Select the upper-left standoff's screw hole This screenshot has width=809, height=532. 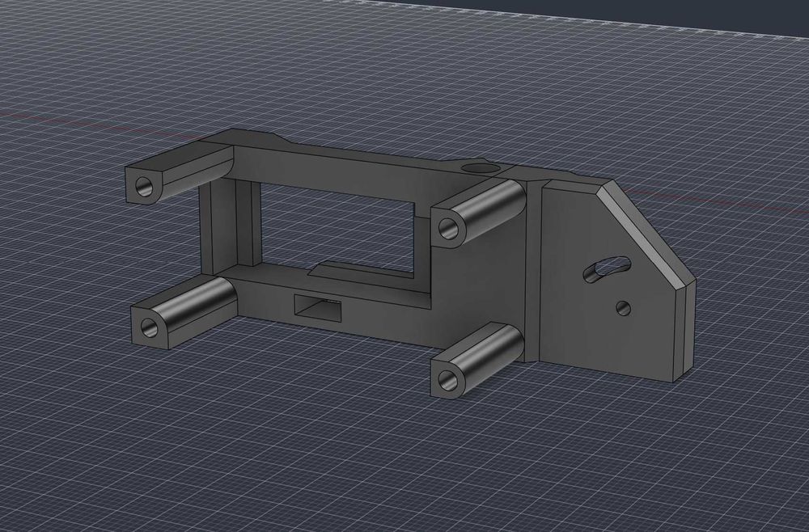(144, 186)
